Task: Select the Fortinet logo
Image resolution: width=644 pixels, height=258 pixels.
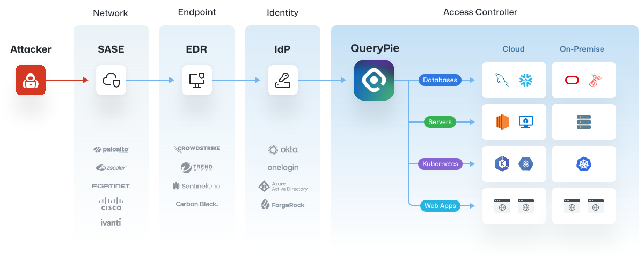Action: coord(111,186)
